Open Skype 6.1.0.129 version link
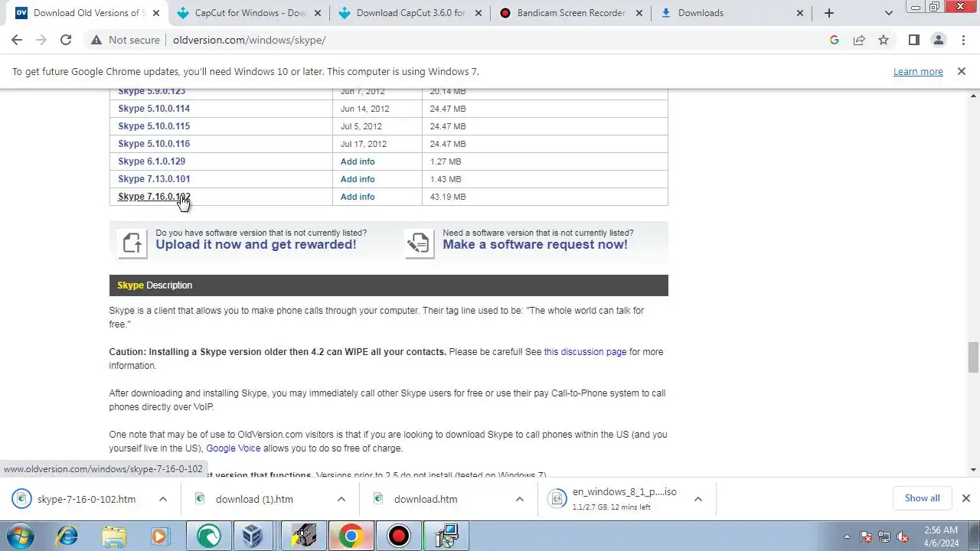Viewport: 980px width, 551px height. [152, 161]
